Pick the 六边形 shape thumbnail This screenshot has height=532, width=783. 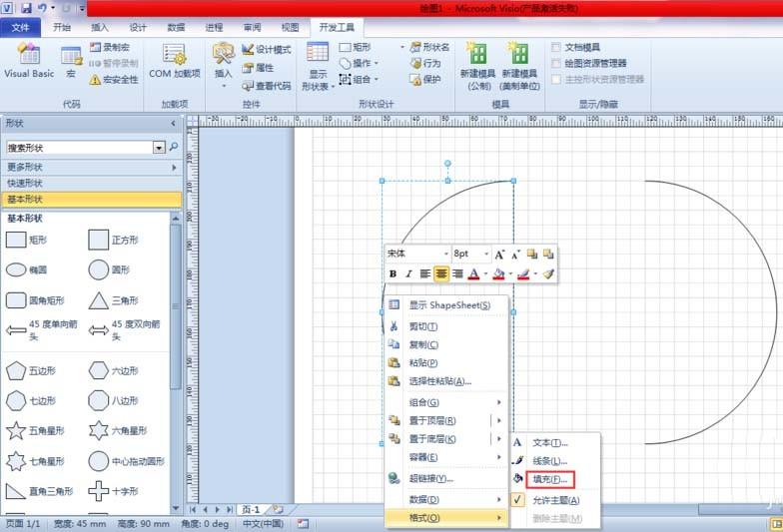click(98, 371)
